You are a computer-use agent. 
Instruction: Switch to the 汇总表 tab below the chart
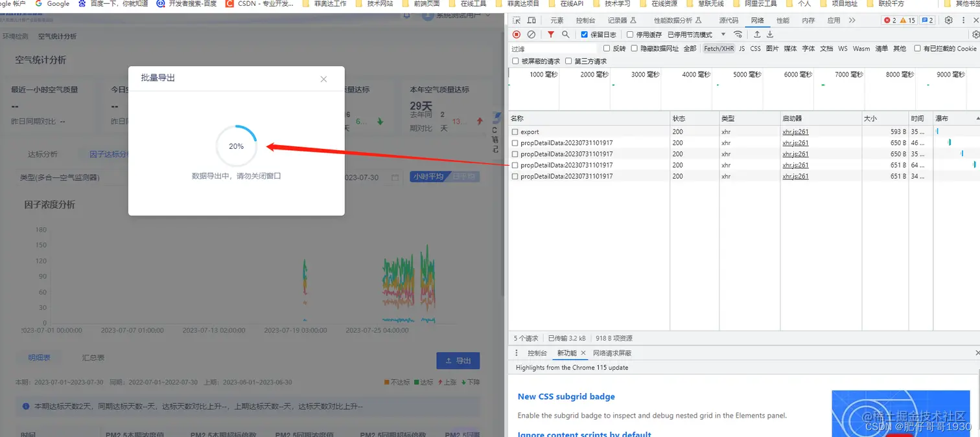click(x=93, y=357)
